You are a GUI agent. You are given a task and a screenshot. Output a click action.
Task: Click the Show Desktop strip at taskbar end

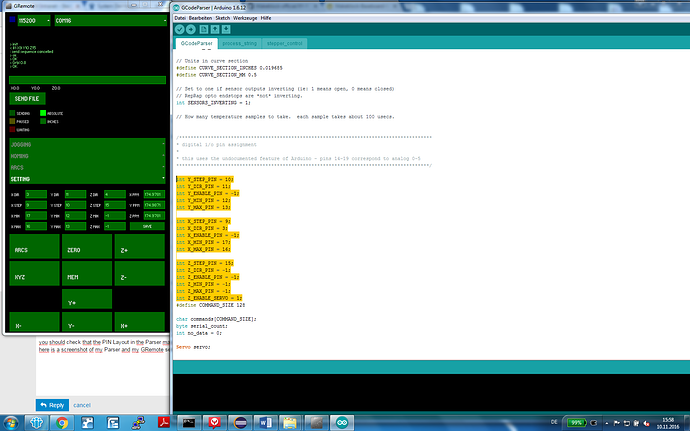pos(687,423)
